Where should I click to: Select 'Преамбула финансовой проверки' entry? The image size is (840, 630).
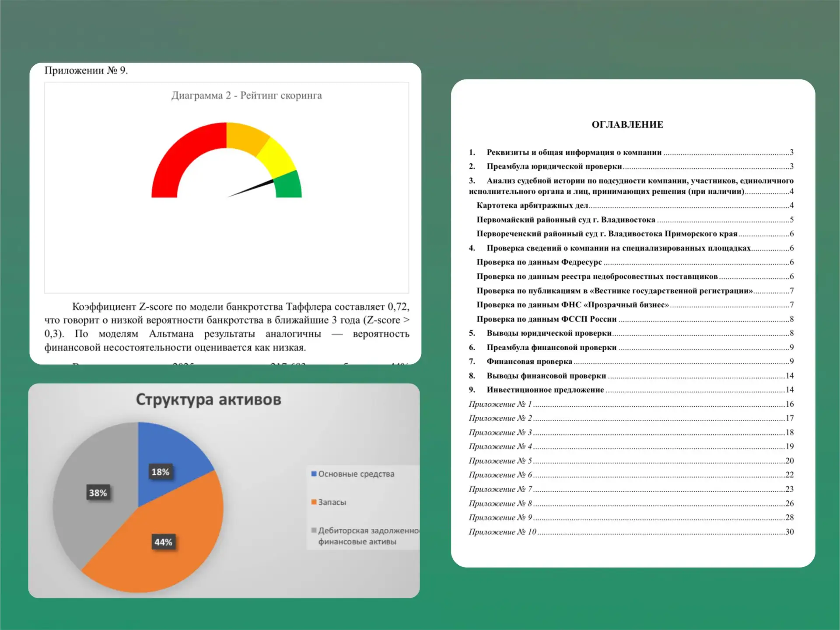(x=631, y=348)
